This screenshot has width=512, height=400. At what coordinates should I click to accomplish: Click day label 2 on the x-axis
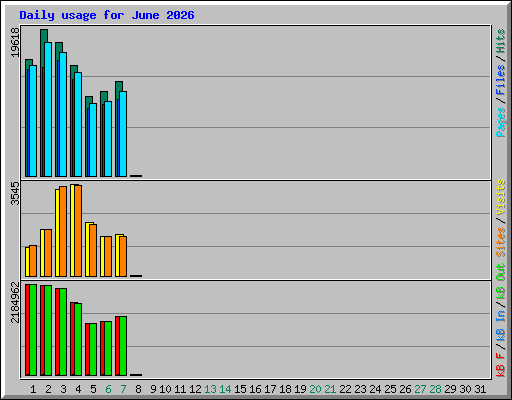click(48, 389)
